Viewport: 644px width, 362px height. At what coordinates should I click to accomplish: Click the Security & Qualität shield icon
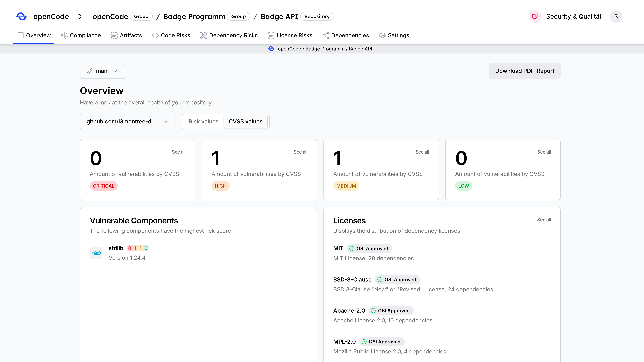click(x=535, y=16)
